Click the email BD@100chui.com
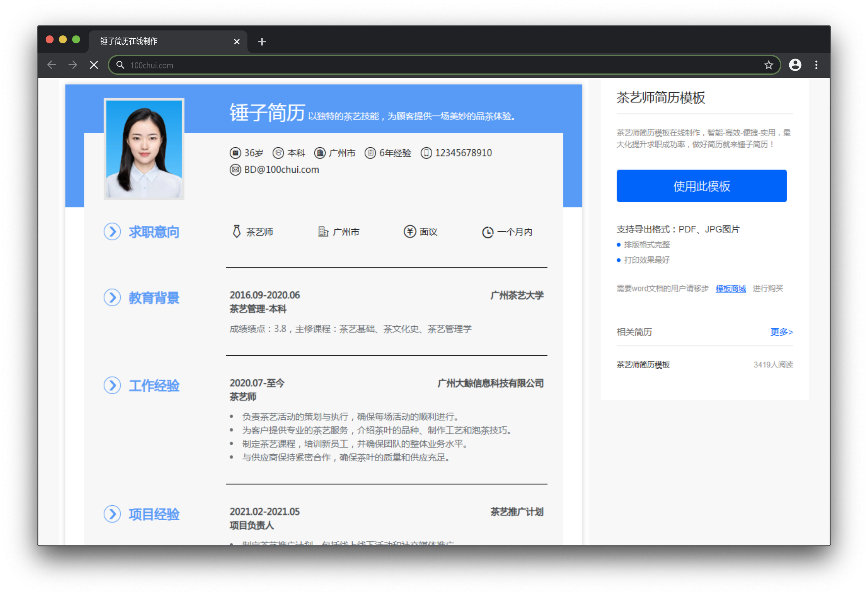The image size is (868, 595). pyautogui.click(x=282, y=170)
